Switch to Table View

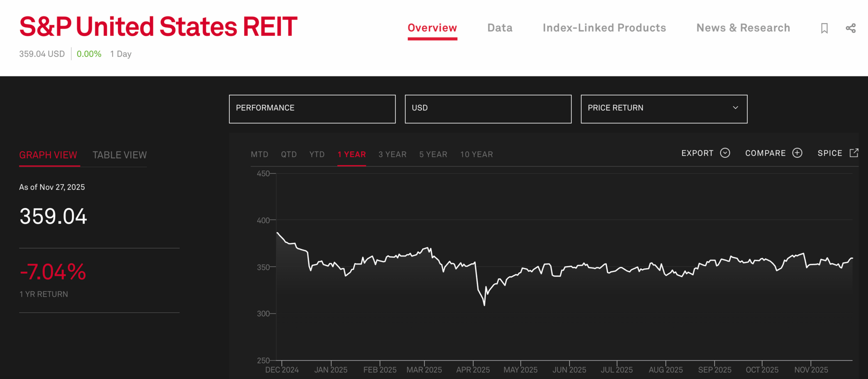pos(120,155)
